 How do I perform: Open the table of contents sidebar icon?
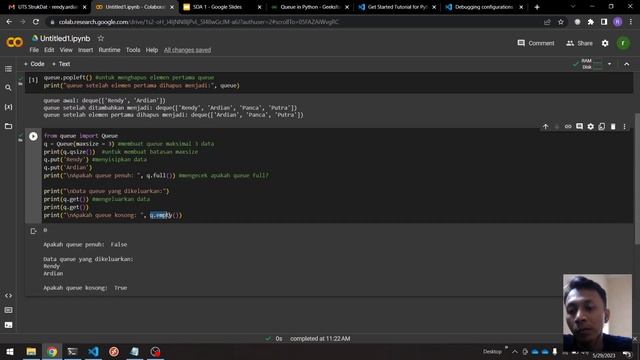point(8,69)
